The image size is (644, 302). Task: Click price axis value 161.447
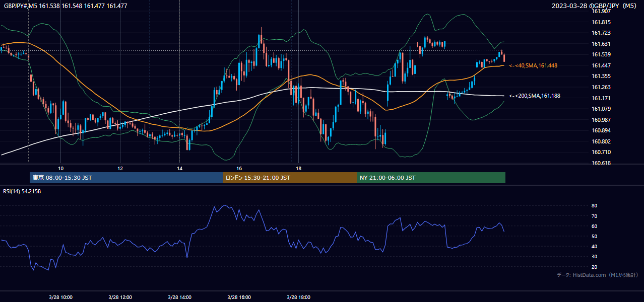[601, 65]
